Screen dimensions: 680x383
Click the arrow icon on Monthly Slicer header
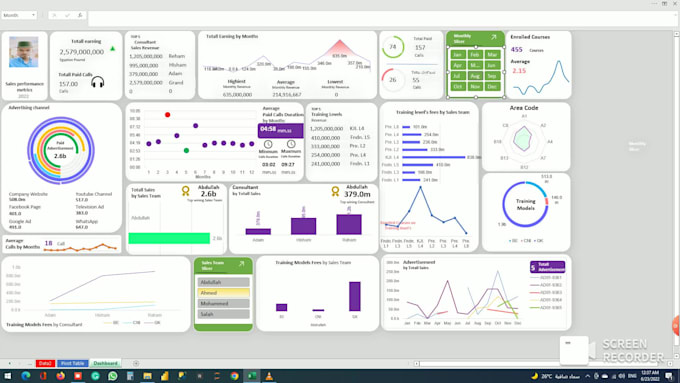(x=494, y=37)
